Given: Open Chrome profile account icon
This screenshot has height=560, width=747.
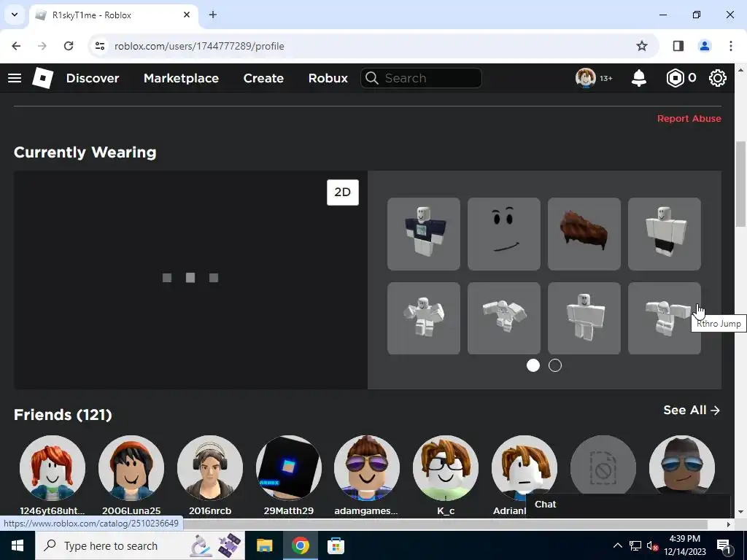Looking at the screenshot, I should tap(705, 46).
